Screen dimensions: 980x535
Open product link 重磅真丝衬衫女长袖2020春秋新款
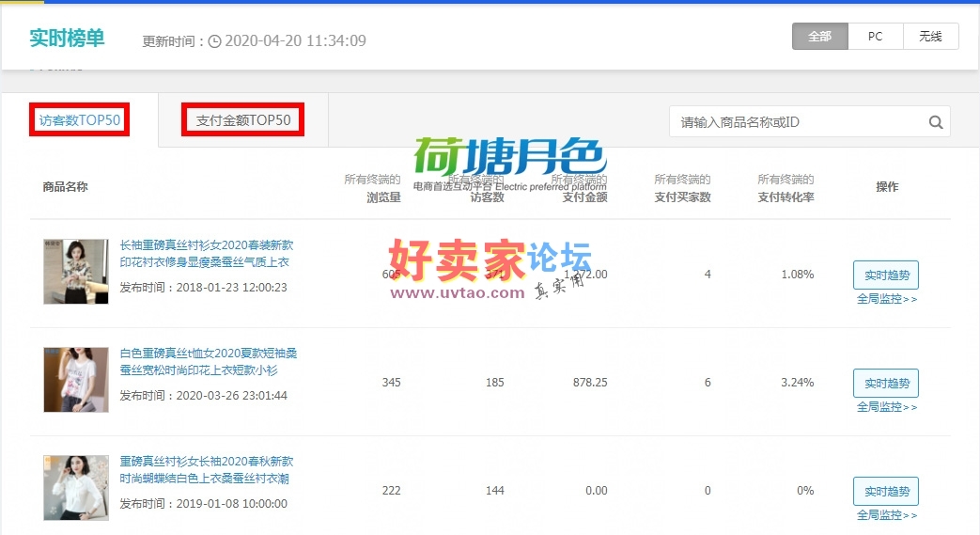(207, 470)
